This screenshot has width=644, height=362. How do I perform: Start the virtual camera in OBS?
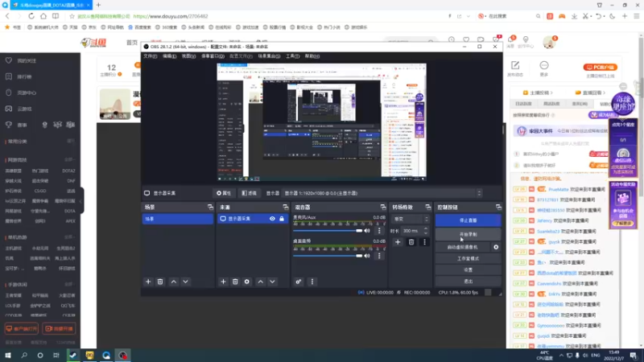(462, 247)
